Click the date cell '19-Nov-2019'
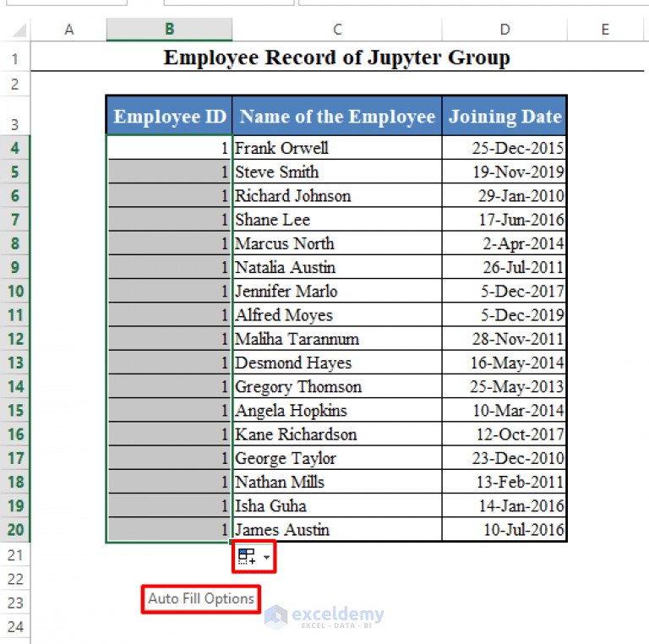This screenshot has height=644, width=649. (504, 172)
